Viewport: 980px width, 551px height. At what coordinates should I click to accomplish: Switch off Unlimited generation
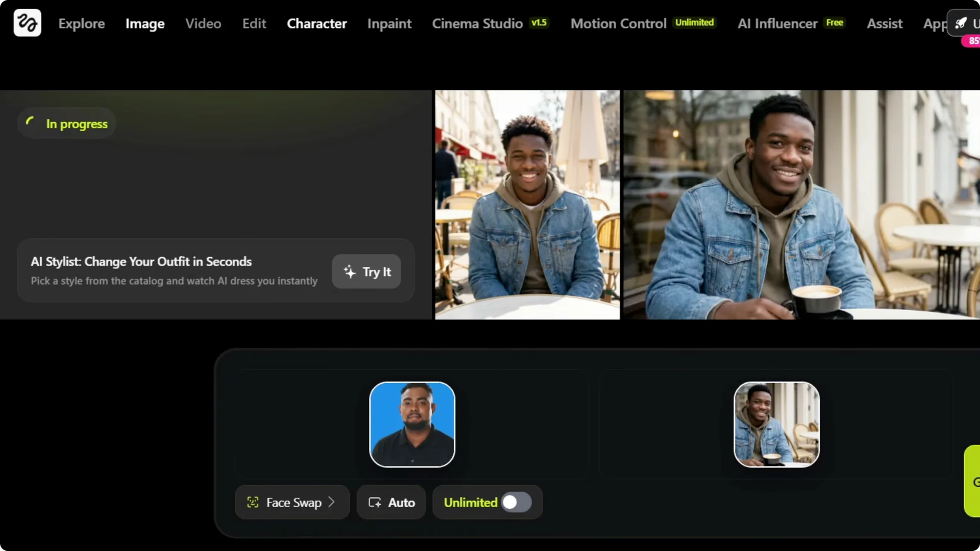516,502
